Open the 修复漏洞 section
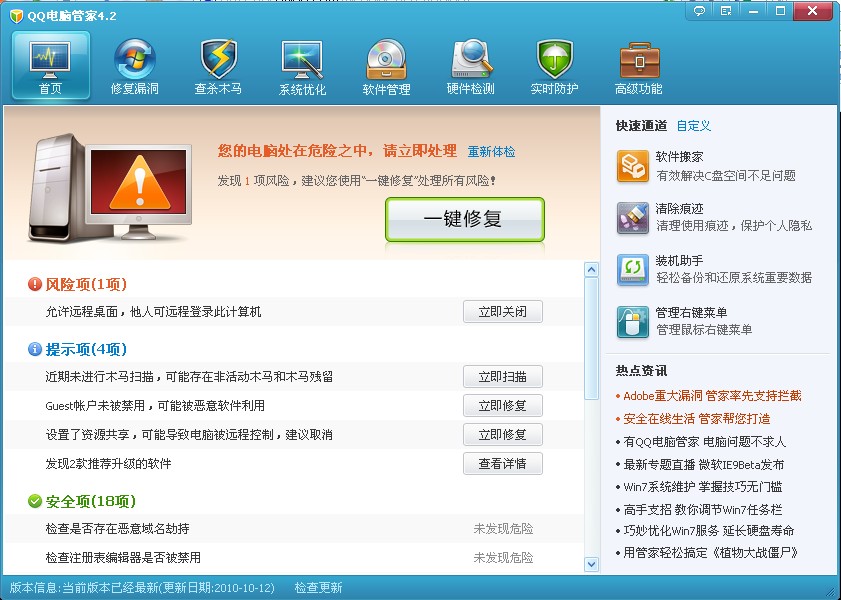Screen dimensions: 841x600 click(x=135, y=66)
